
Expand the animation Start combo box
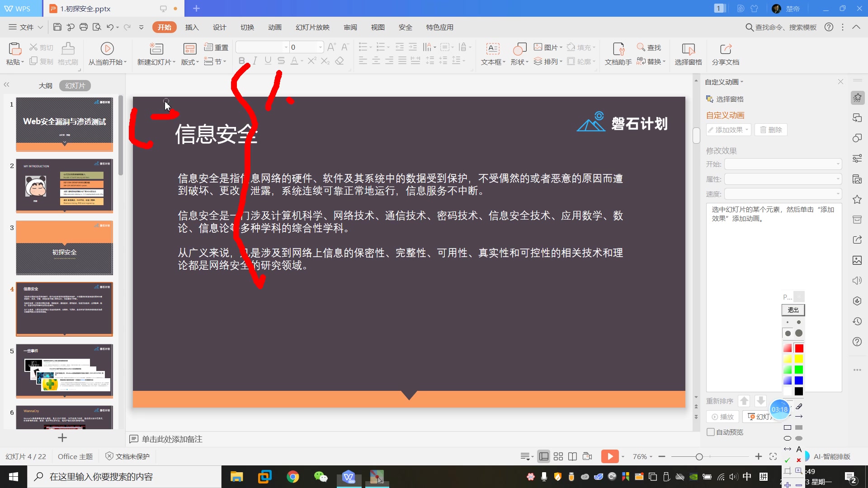(x=838, y=164)
